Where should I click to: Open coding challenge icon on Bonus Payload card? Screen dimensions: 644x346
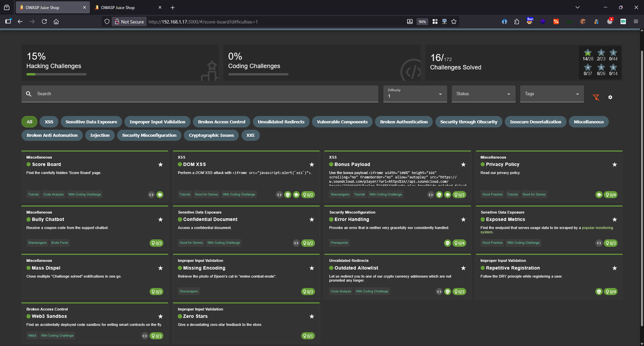430,194
